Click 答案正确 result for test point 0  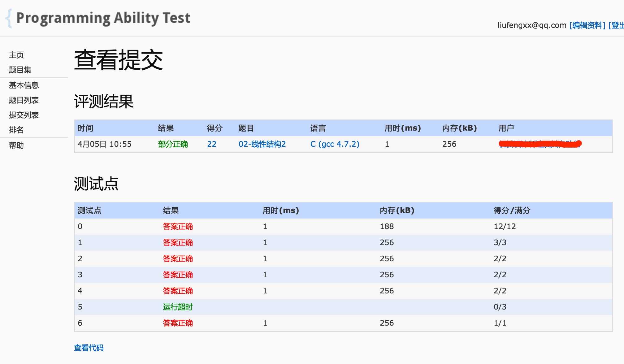point(178,227)
